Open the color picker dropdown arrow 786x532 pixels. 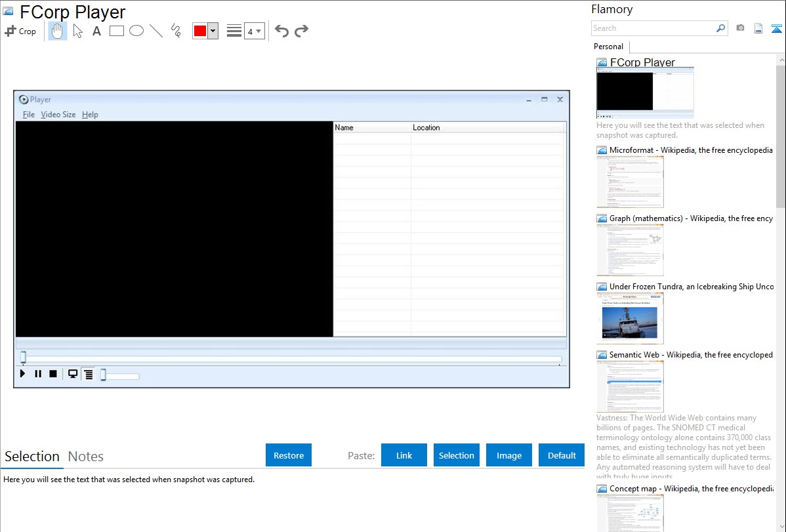[x=213, y=31]
